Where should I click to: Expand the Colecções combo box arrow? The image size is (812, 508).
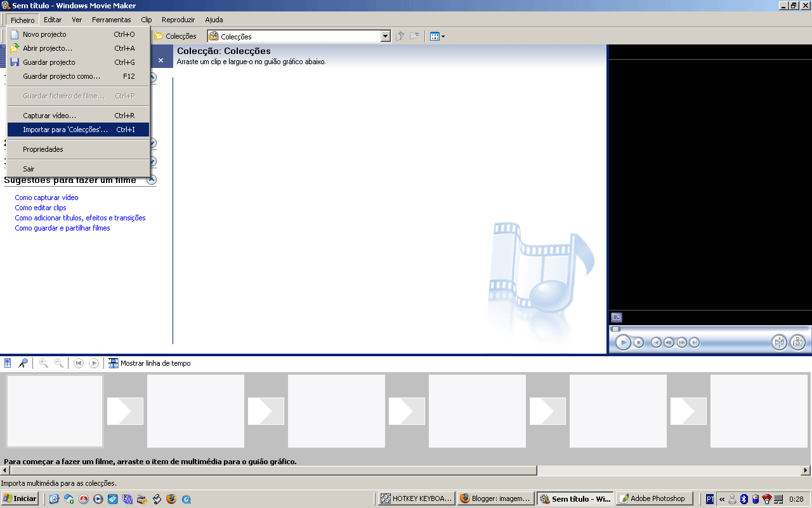[385, 36]
